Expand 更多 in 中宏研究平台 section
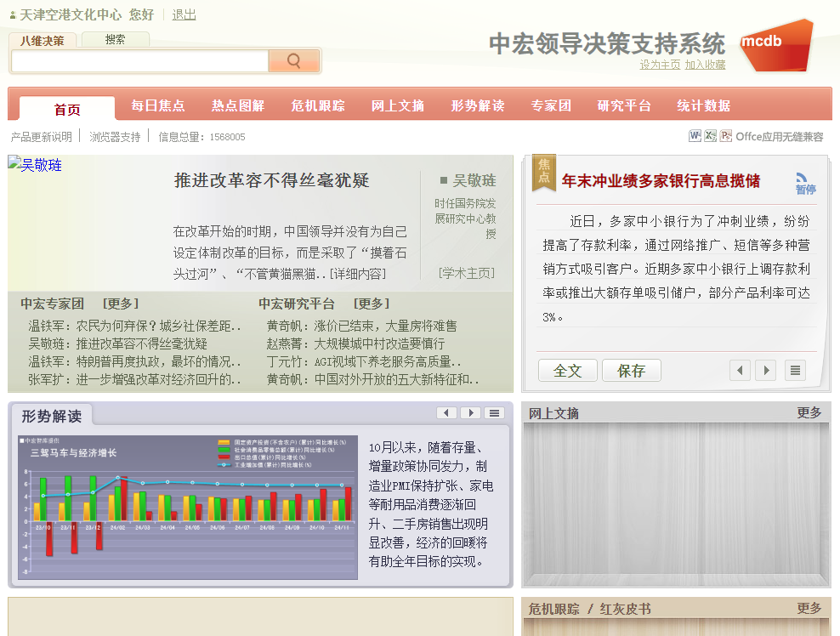This screenshot has width=840, height=636. pos(371,304)
